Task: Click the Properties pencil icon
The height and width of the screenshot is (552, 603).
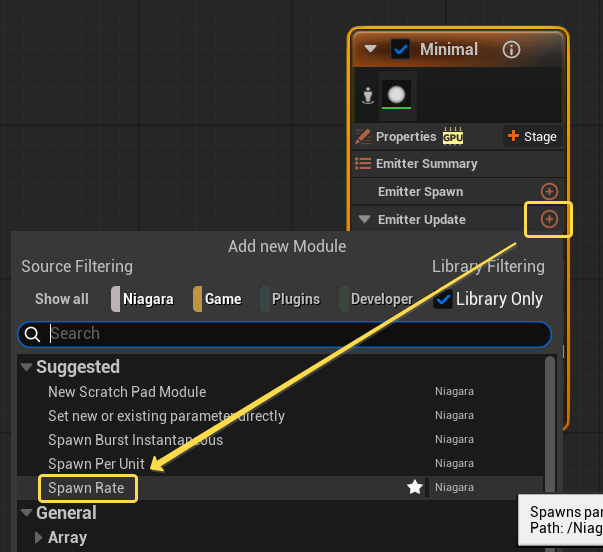Action: point(363,137)
